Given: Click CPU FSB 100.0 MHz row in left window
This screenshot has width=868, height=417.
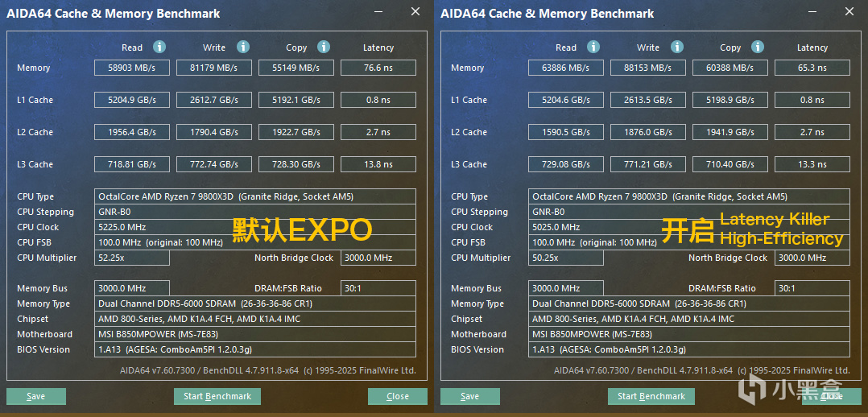Looking at the screenshot, I should (255, 242).
